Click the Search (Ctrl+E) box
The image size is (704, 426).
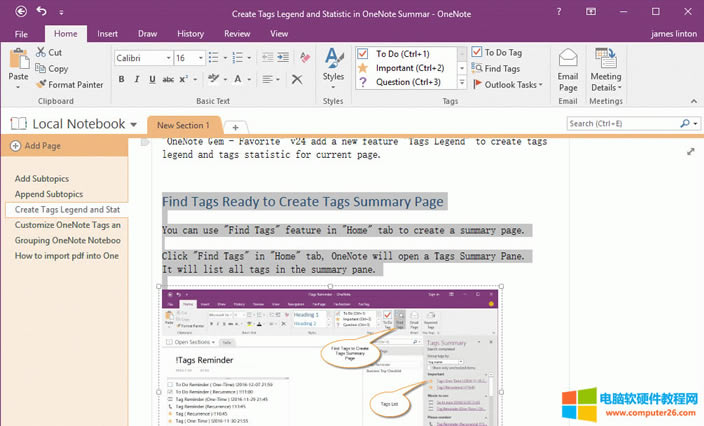tap(622, 124)
